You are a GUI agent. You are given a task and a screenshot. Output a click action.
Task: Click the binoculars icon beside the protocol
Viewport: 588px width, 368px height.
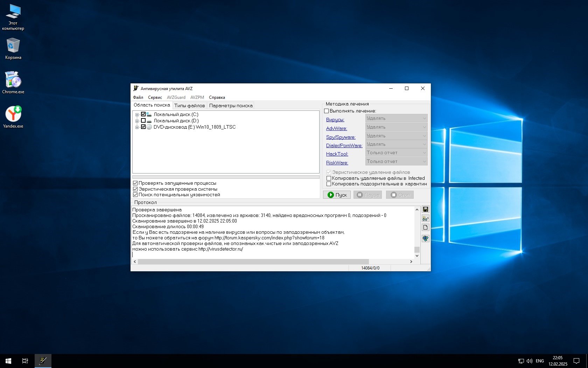coord(425,218)
